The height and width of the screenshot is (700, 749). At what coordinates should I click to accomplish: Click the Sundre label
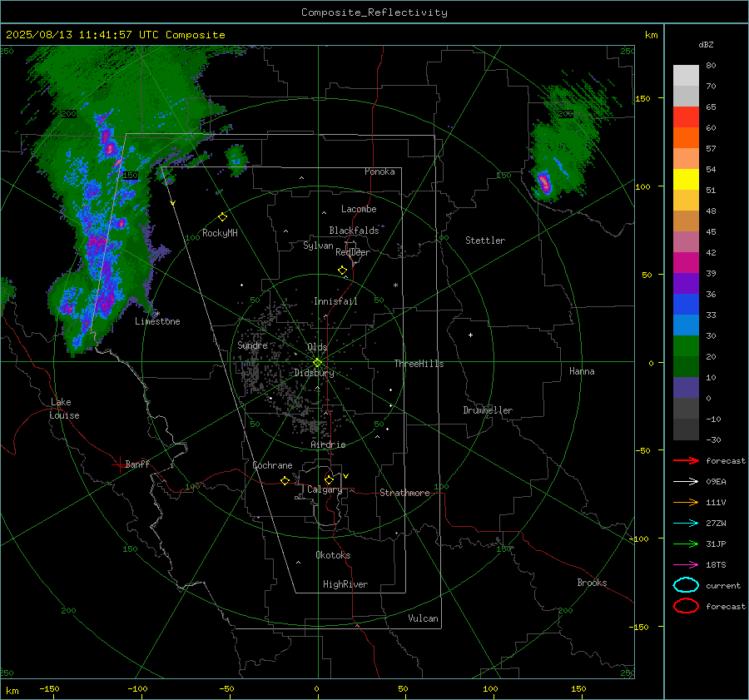point(252,345)
